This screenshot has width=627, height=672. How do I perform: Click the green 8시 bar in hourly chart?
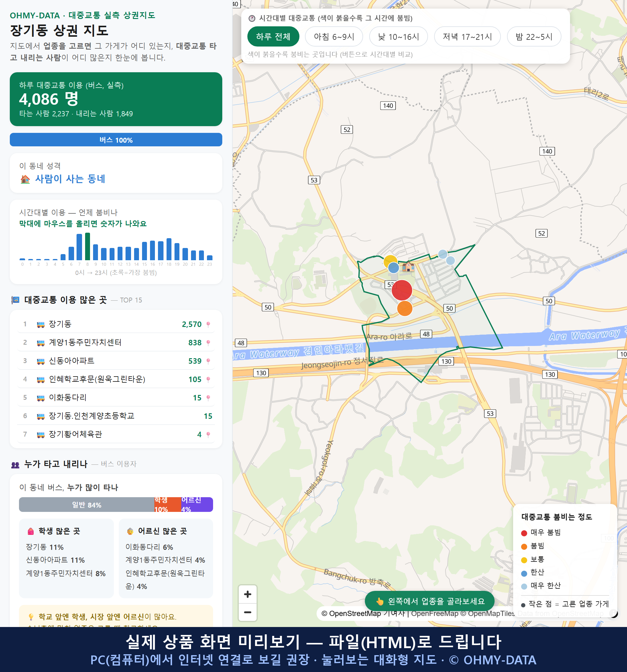point(88,246)
